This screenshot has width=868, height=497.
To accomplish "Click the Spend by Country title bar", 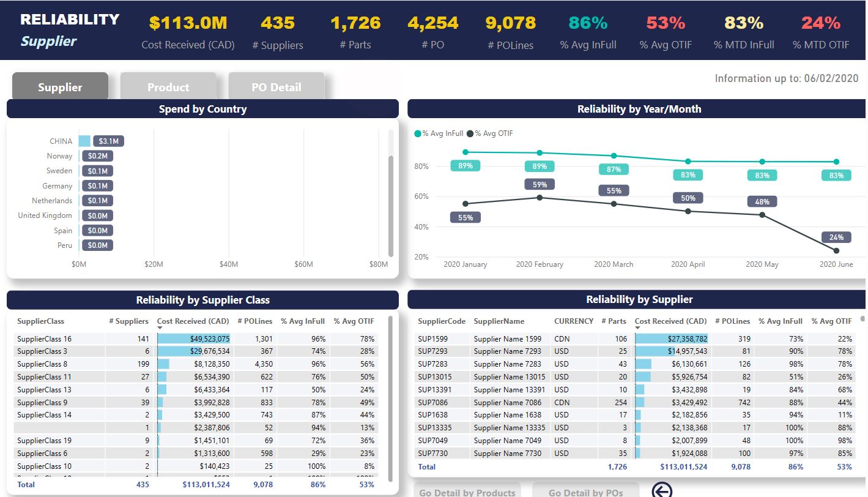I will point(202,109).
